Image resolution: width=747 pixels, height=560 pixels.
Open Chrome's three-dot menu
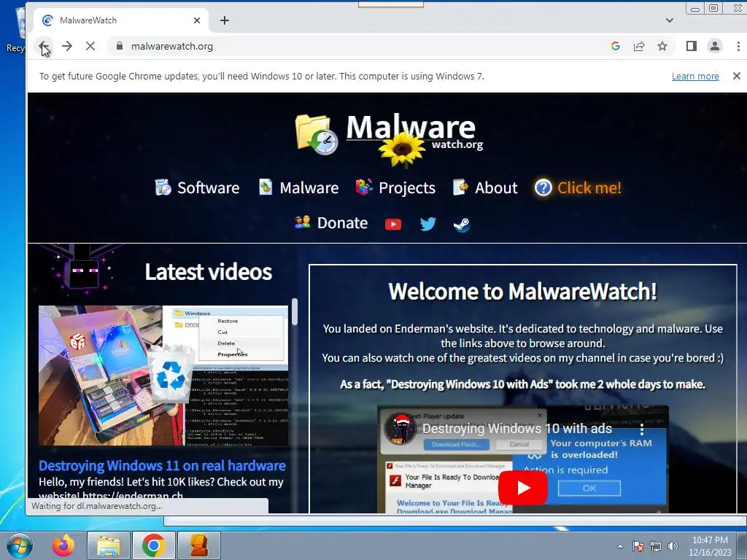tap(738, 46)
